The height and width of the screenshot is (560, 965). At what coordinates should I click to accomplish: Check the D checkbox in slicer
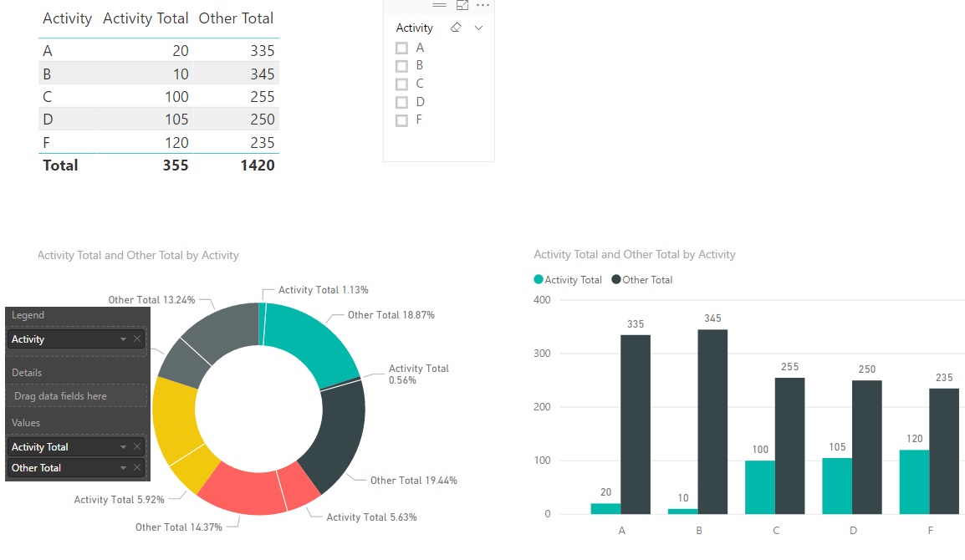pos(402,102)
